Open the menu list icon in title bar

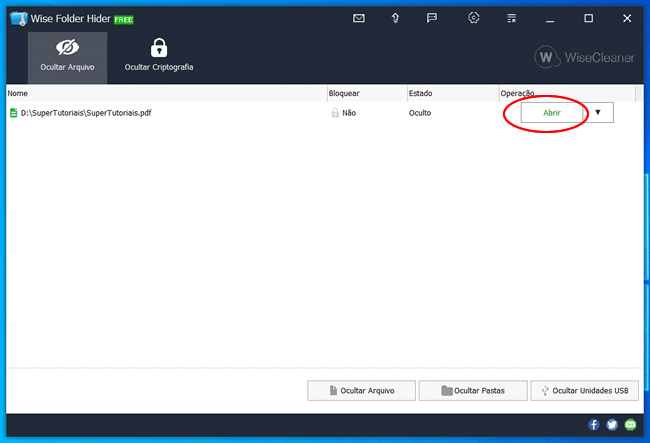[512, 18]
